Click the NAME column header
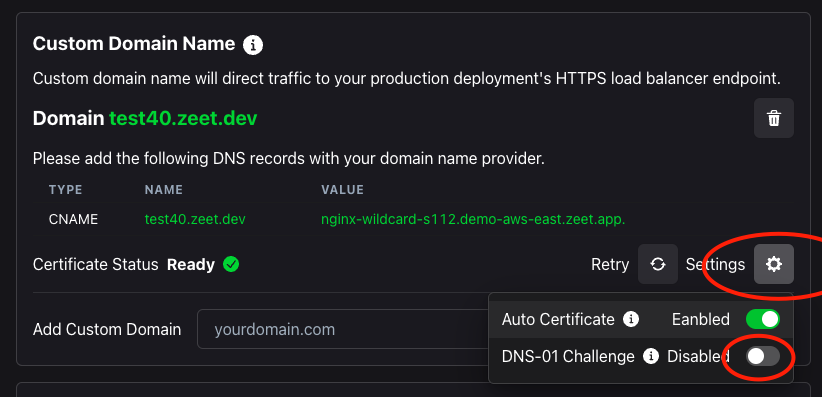 [164, 190]
